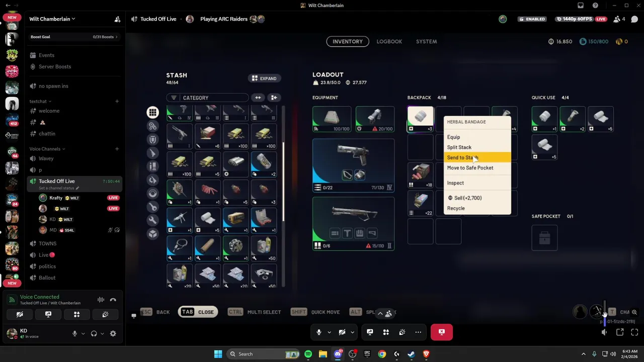Click the zoom magnifier icon on stream
Image resolution: width=644 pixels, height=362 pixels.
(x=634, y=312)
